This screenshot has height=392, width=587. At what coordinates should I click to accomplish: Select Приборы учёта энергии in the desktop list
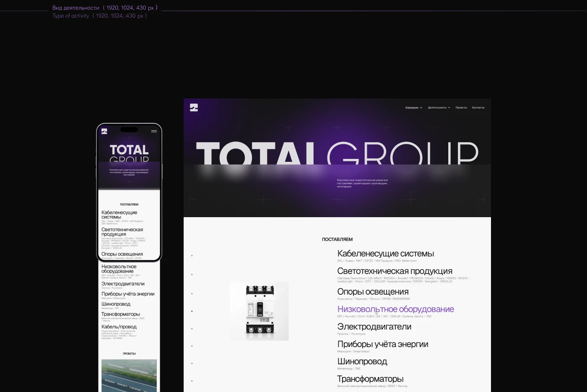382,344
